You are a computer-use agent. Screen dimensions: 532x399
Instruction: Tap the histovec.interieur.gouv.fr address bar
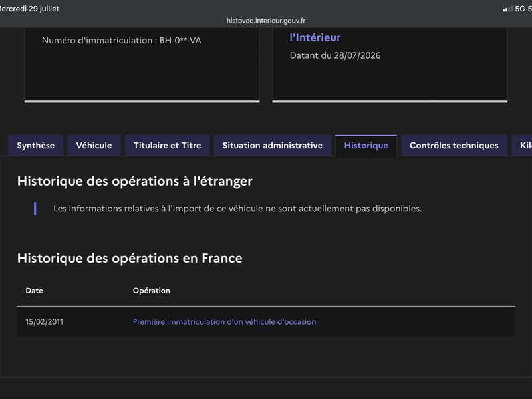(266, 21)
